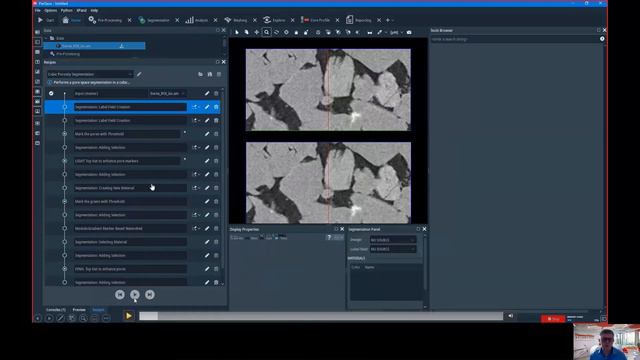Screen dimensions: 640x360
Task: Click the recipe step back button
Action: [x=120, y=294]
